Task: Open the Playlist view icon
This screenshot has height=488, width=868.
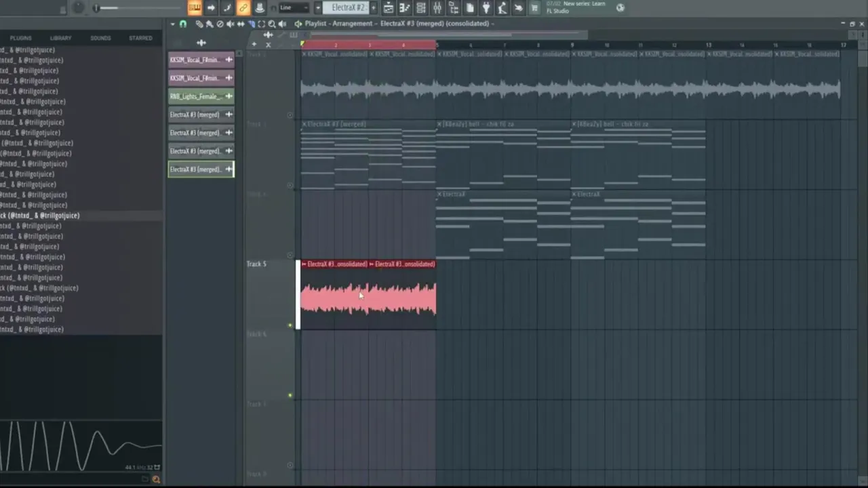Action: click(389, 7)
